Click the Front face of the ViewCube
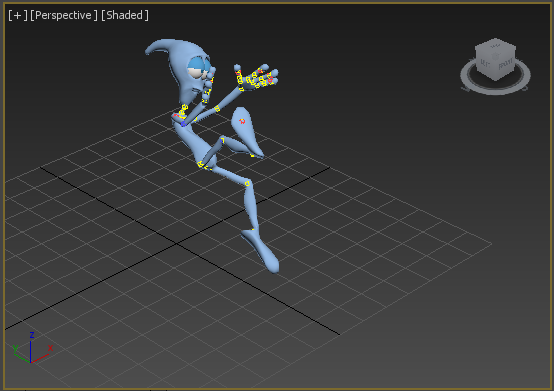The height and width of the screenshot is (391, 554). tap(506, 65)
